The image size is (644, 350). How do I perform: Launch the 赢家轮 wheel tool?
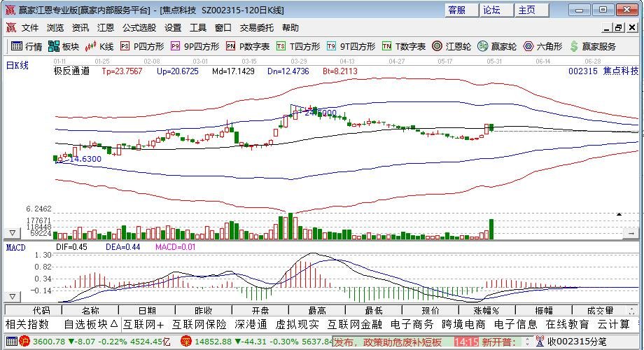click(497, 46)
